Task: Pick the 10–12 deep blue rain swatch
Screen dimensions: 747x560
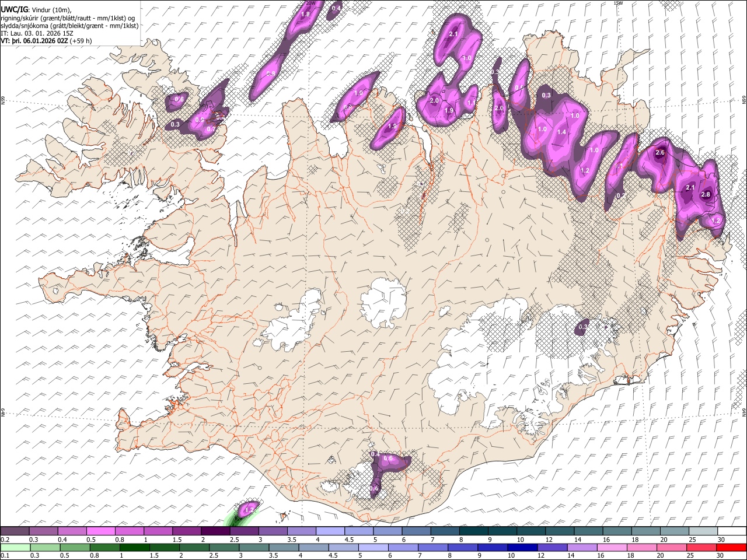Action: pos(521,547)
